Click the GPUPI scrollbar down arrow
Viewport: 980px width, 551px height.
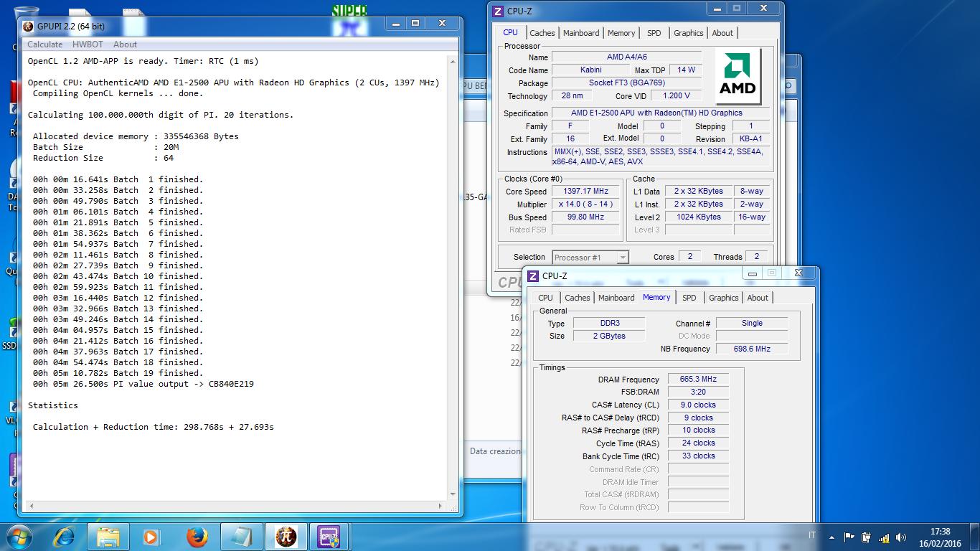(453, 494)
